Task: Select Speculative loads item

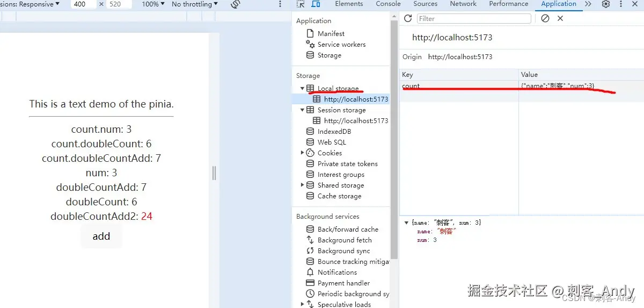Action: tap(344, 304)
